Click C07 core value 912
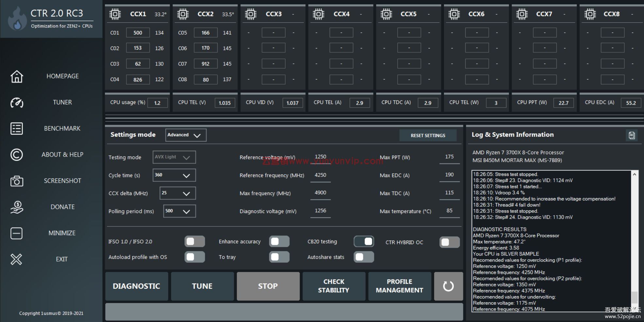The height and width of the screenshot is (322, 644). click(206, 64)
